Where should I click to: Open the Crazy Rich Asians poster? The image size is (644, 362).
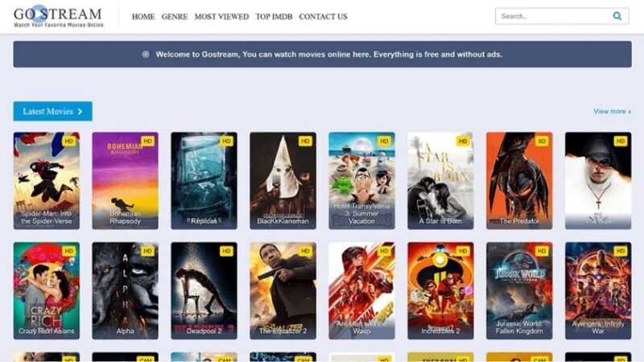[47, 290]
